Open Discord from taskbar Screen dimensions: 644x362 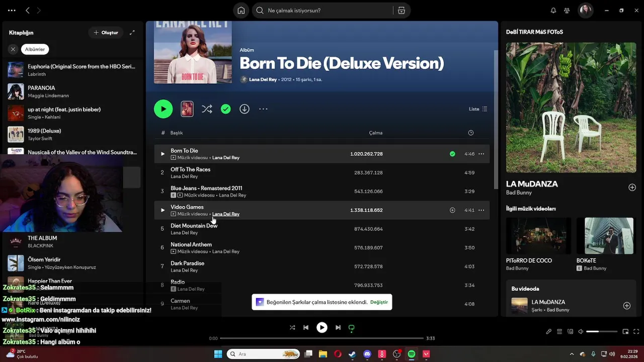[367, 354]
